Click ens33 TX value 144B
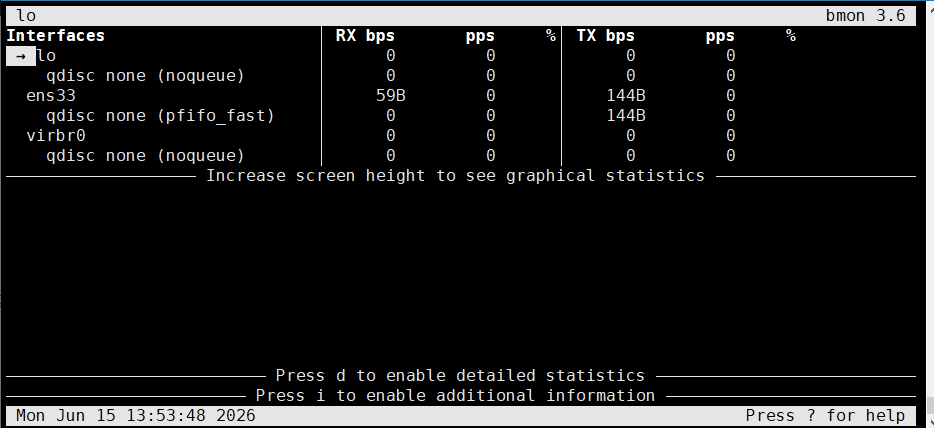 click(x=626, y=96)
